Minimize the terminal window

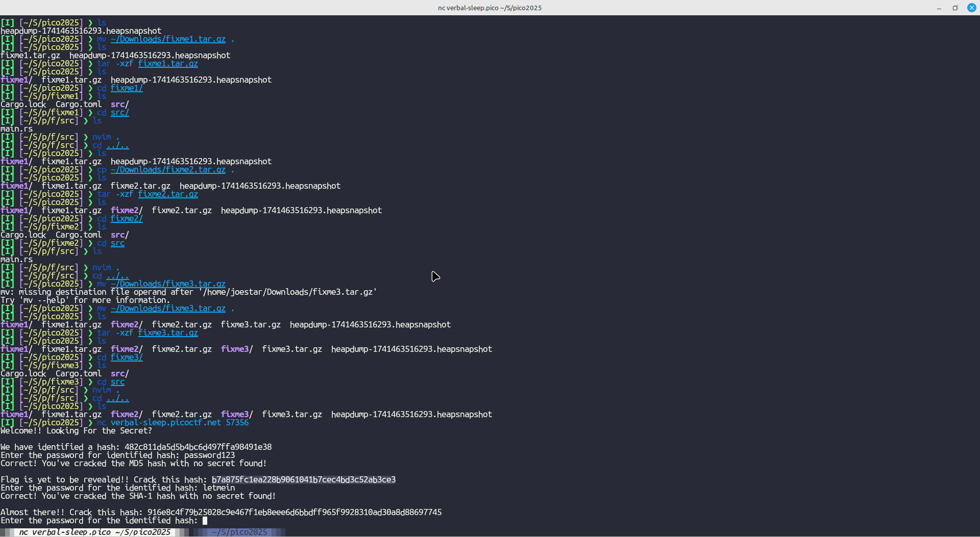(939, 8)
